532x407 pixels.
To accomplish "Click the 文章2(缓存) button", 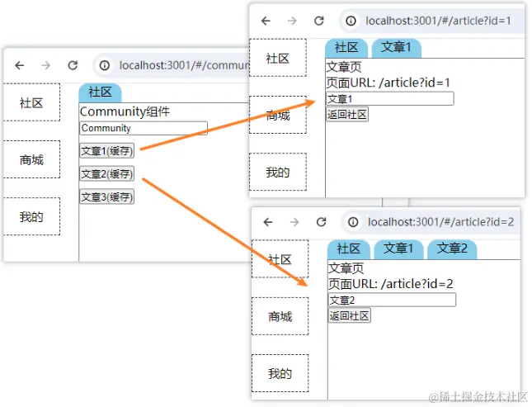I will [107, 174].
